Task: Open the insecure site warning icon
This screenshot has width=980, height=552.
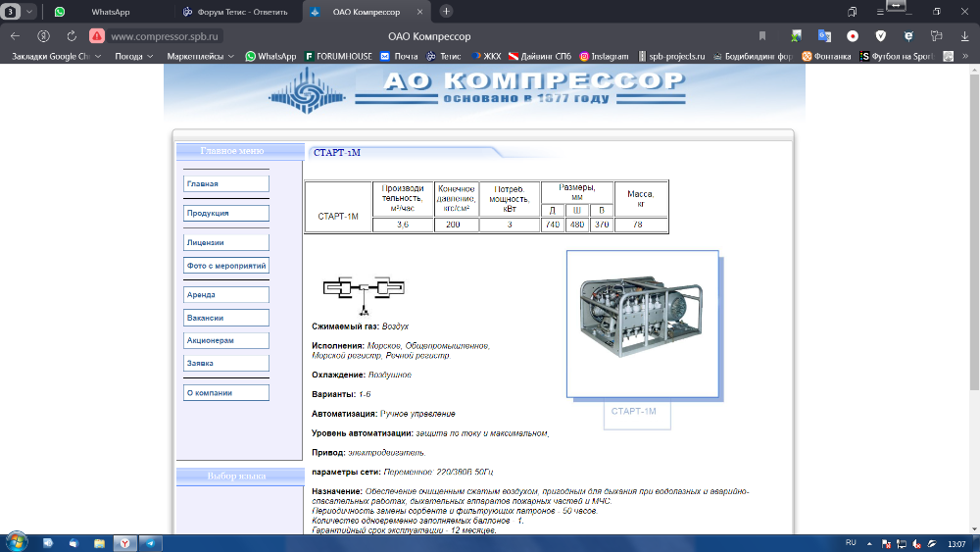Action: pos(96,36)
